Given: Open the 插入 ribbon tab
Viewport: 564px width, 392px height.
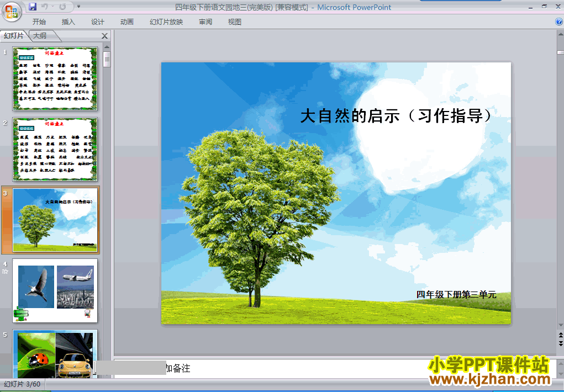Looking at the screenshot, I should tap(68, 22).
